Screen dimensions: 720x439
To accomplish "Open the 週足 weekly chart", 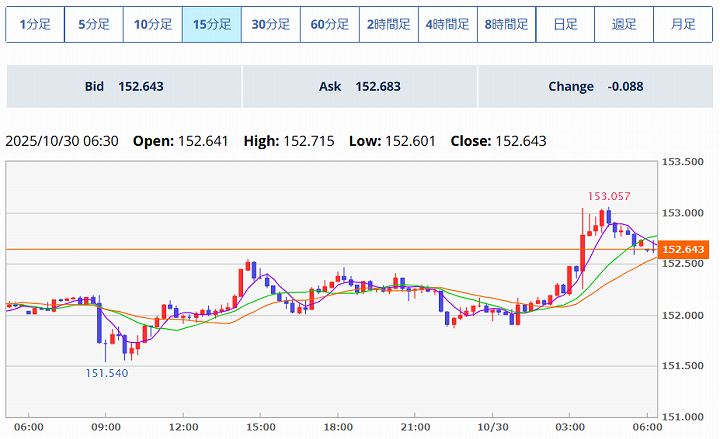I will pyautogui.click(x=624, y=24).
